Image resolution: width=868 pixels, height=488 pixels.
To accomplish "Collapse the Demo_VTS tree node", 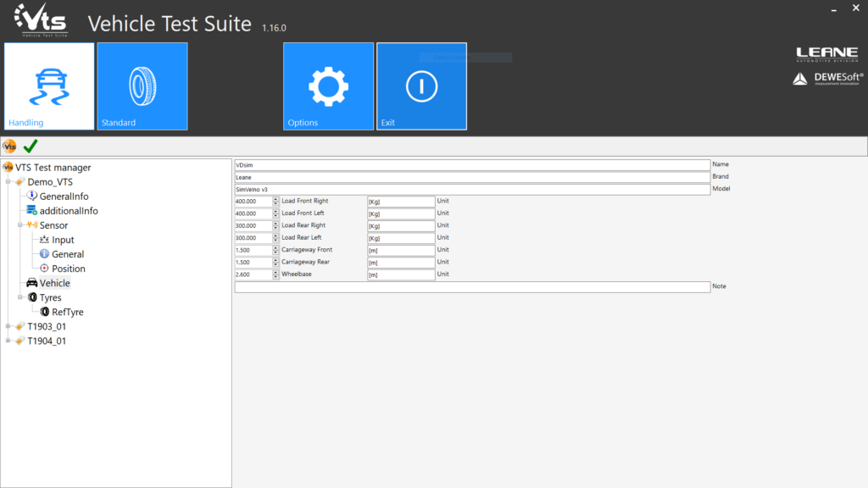I will coord(8,182).
